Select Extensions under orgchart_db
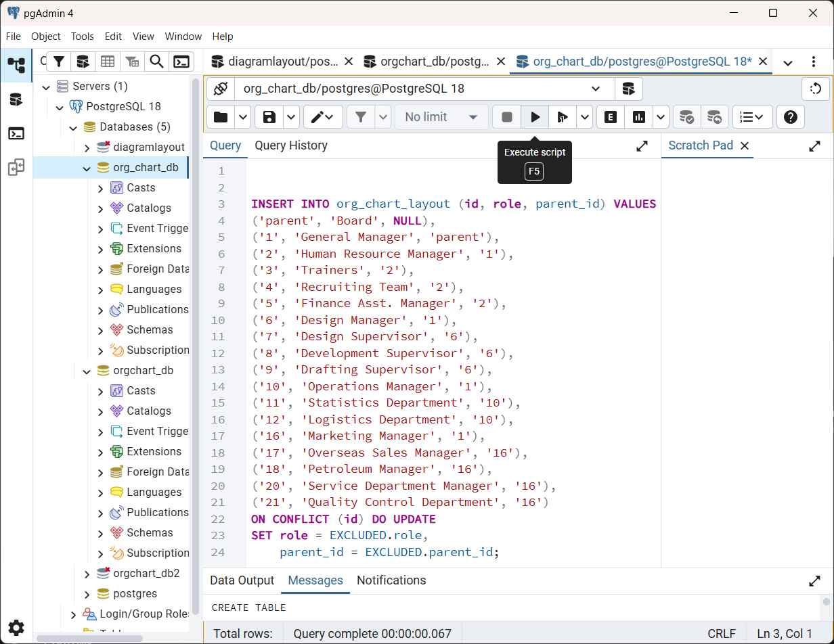834x644 pixels. [x=154, y=452]
